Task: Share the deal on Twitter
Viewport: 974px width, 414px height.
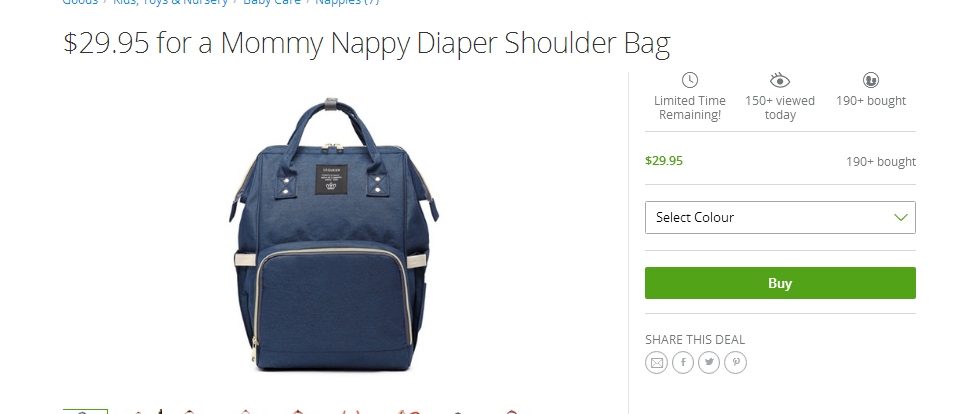Action: [709, 362]
